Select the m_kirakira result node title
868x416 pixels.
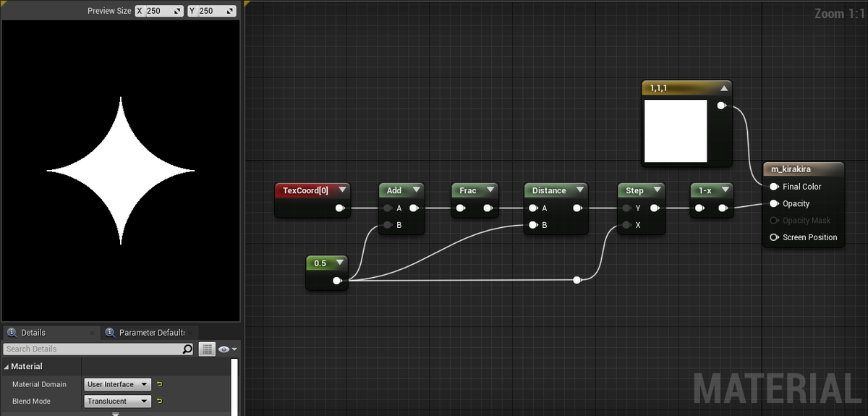(791, 169)
